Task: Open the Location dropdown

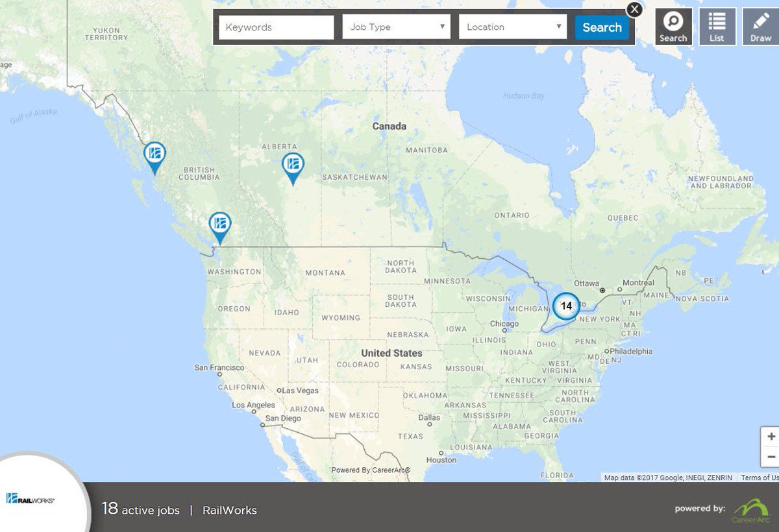Action: tap(513, 27)
